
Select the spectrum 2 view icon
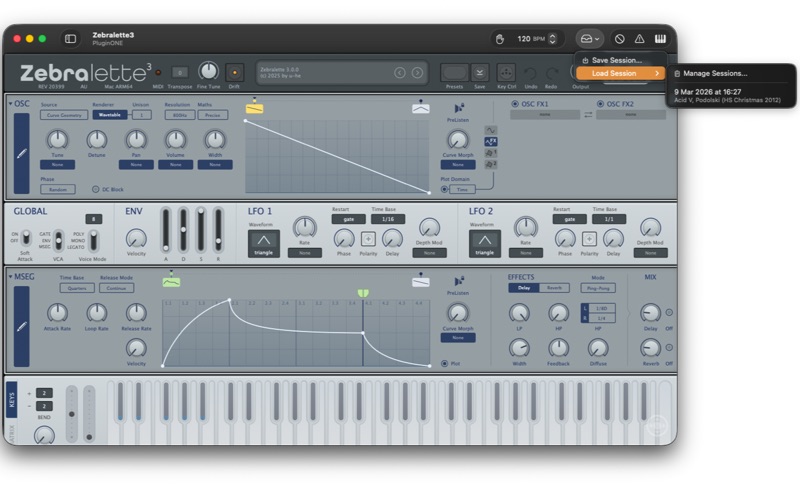[x=490, y=164]
